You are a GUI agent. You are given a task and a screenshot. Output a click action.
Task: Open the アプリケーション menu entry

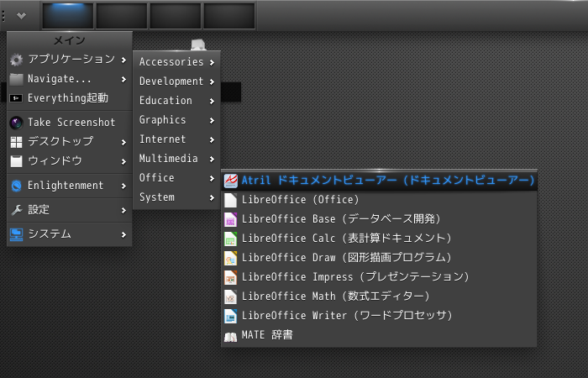pyautogui.click(x=70, y=60)
